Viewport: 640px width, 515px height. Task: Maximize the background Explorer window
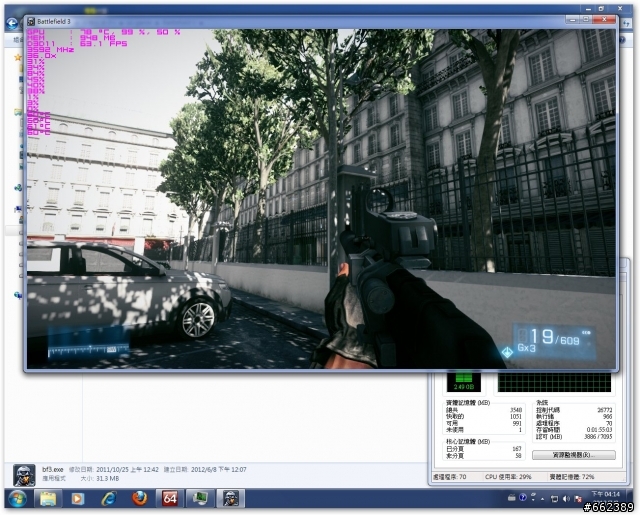tap(601, 9)
